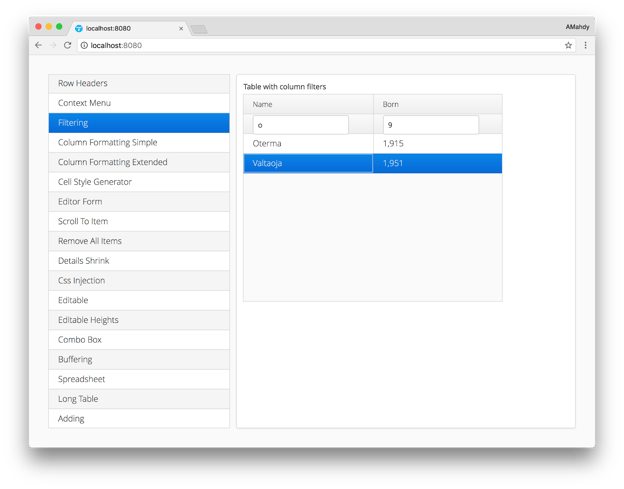This screenshot has height=489, width=624.
Task: Click the Table with column filters caption
Action: [x=285, y=87]
